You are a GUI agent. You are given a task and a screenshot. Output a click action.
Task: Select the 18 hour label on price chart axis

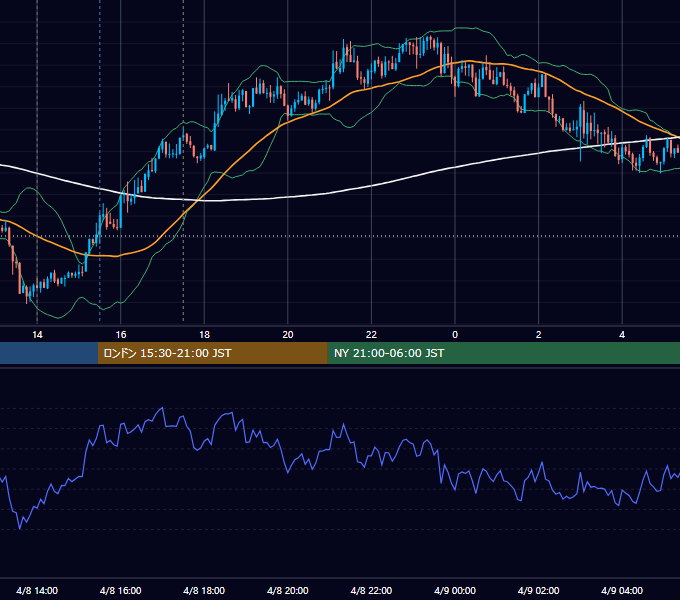point(204,335)
